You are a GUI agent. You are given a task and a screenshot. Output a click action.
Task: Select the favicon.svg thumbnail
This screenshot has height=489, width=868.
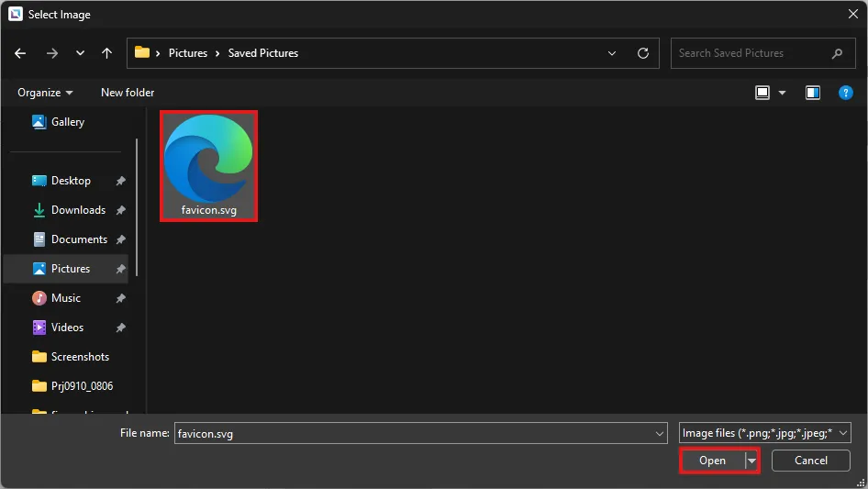click(x=208, y=160)
